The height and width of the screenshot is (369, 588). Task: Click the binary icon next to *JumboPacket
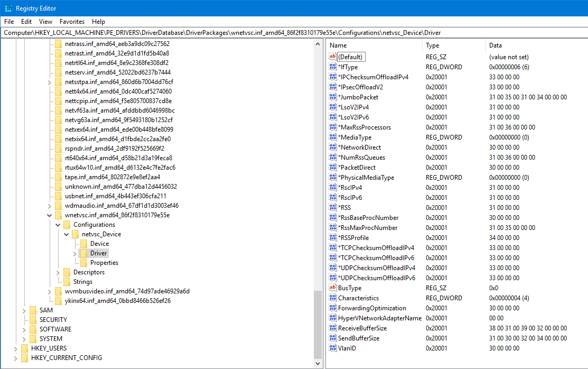click(x=332, y=97)
